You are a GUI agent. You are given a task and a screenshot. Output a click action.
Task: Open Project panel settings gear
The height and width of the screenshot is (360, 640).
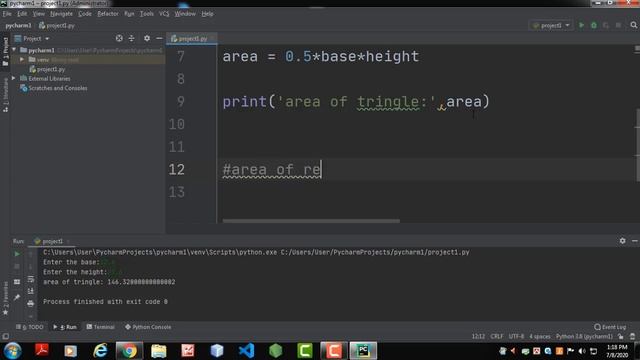tap(147, 38)
